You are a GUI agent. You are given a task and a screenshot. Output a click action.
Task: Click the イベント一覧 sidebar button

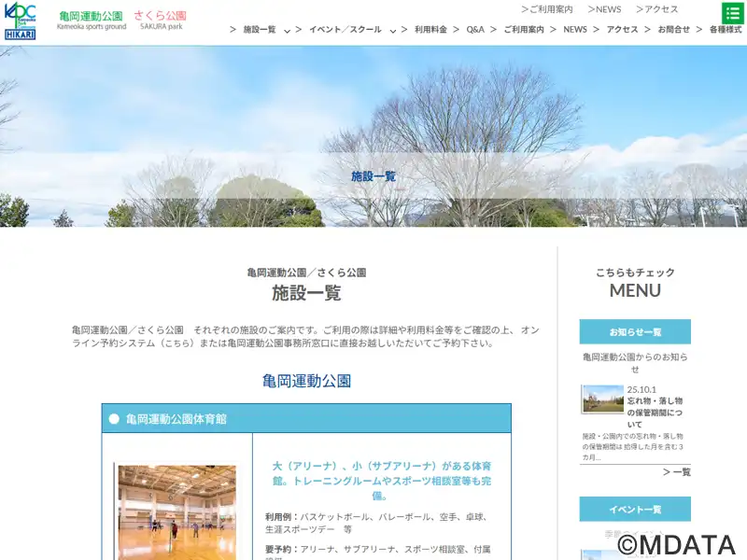point(635,509)
